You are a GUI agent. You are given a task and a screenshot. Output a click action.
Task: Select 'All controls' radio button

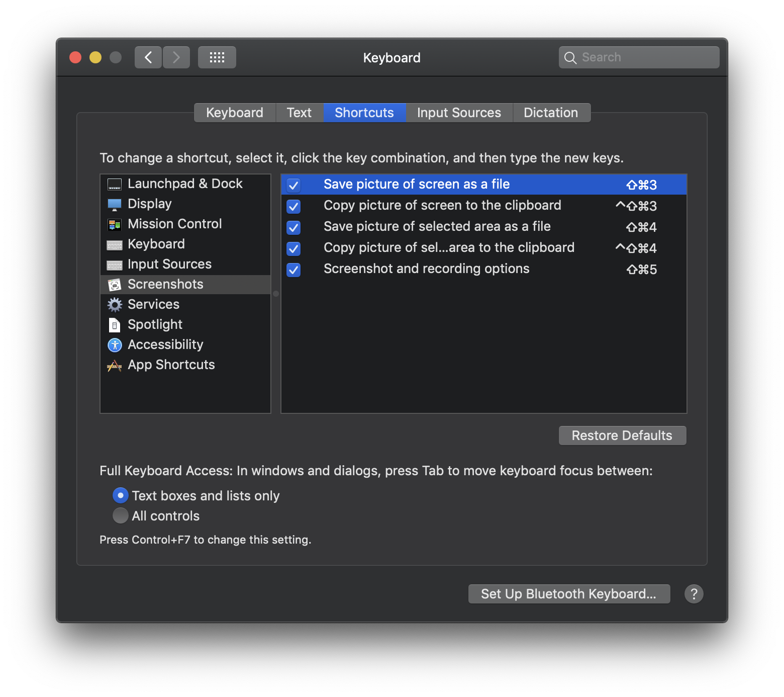[121, 515]
